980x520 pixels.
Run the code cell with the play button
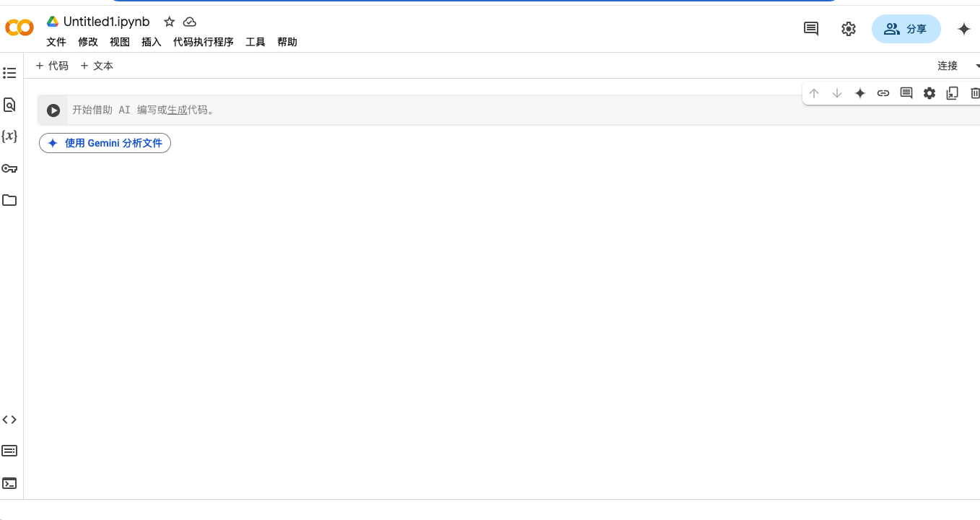[53, 110]
